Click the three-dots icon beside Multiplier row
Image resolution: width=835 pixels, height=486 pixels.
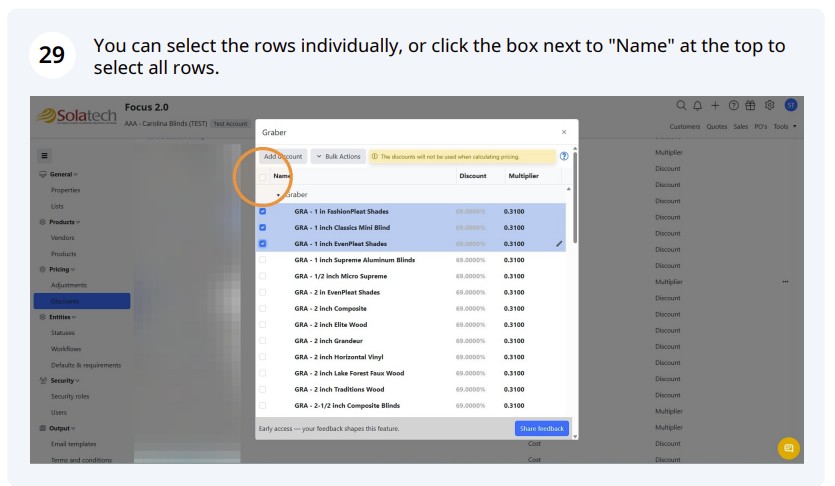[785, 282]
